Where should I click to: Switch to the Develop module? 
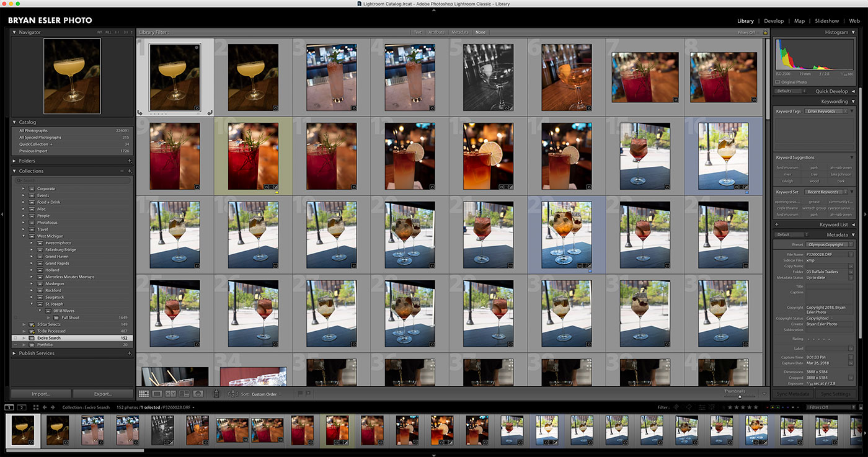click(x=773, y=21)
